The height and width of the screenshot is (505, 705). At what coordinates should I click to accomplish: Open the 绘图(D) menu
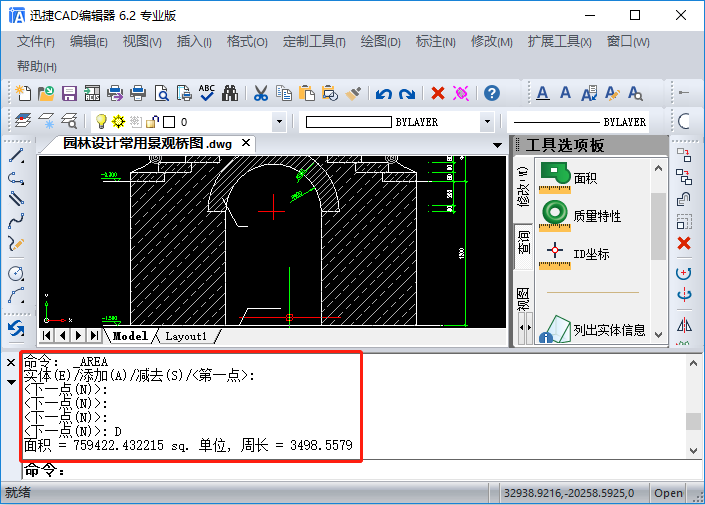(x=380, y=42)
